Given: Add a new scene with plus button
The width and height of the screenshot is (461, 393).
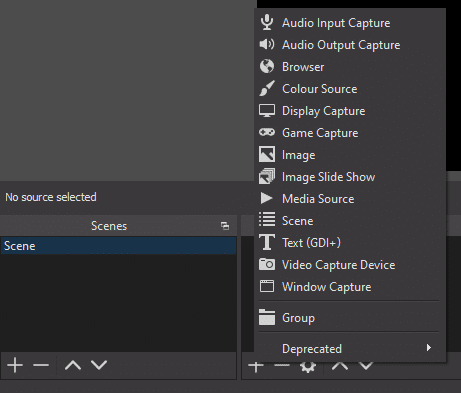Looking at the screenshot, I should (x=15, y=365).
